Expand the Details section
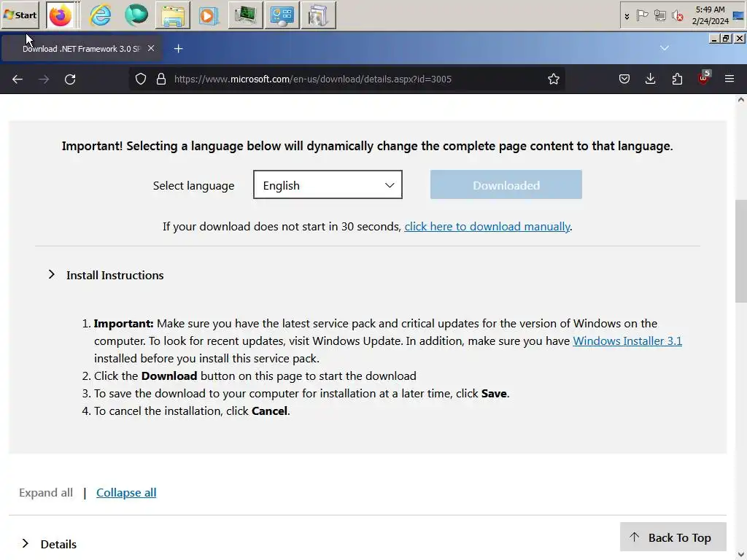Screen dimensions: 747x560 (50, 544)
